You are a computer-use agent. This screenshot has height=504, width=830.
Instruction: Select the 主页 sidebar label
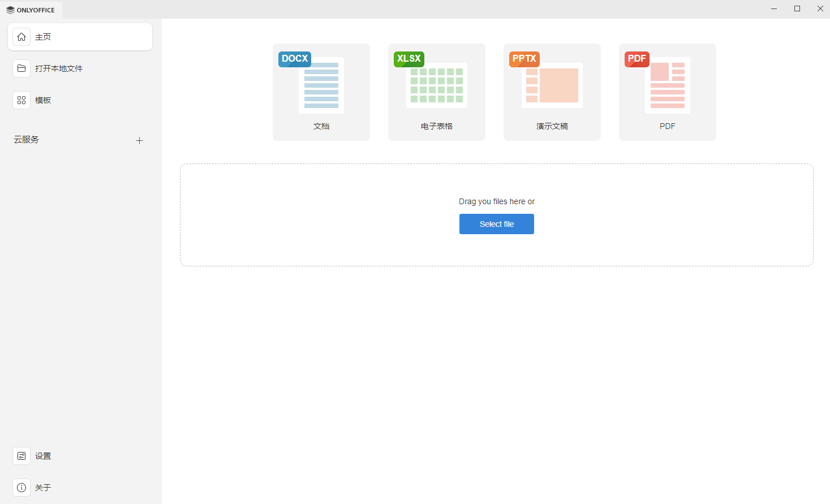(43, 37)
